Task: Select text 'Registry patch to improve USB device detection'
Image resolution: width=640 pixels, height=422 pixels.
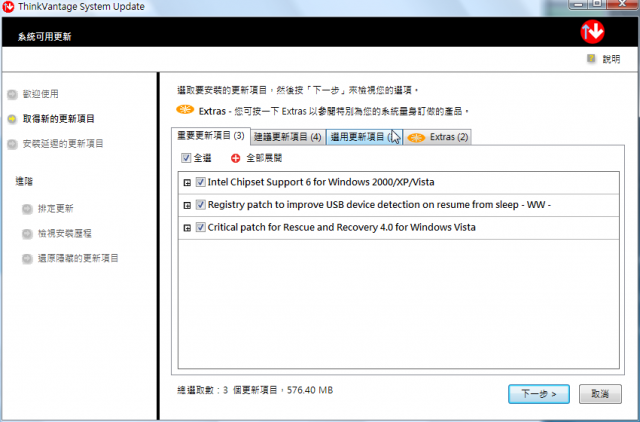Action: click(x=313, y=204)
